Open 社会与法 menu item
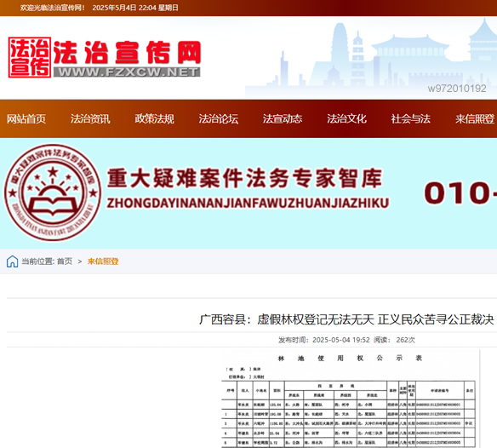The image size is (497, 448). [411, 119]
